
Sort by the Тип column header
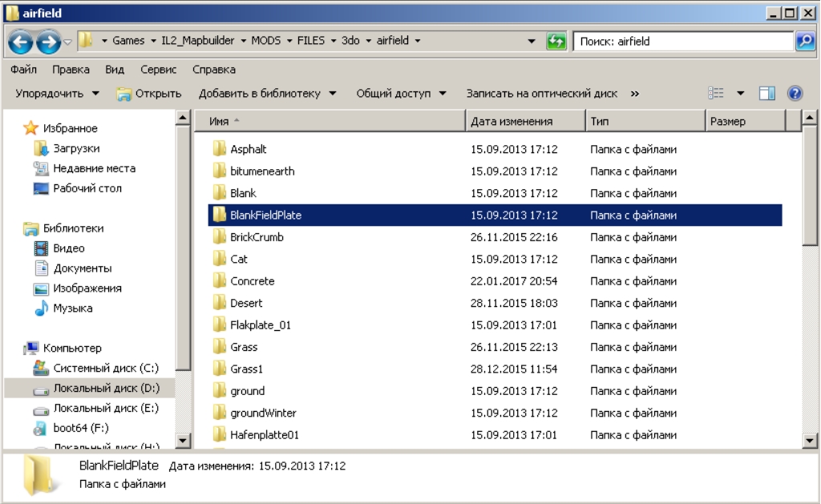point(645,121)
